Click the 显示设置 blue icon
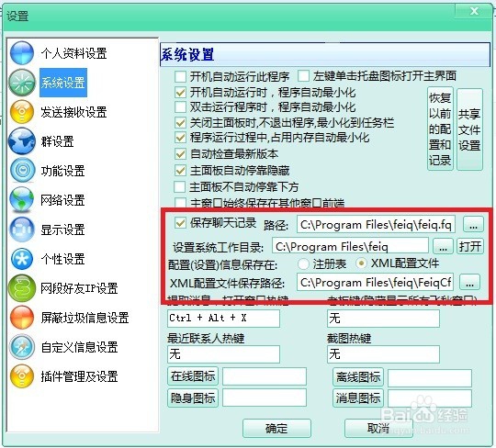The image size is (496, 448). (x=21, y=230)
